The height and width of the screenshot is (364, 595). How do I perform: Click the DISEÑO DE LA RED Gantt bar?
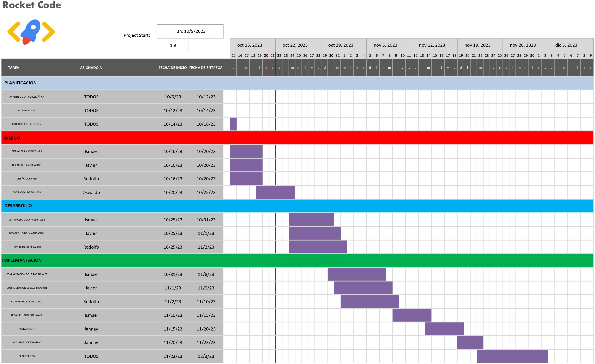pos(246,179)
